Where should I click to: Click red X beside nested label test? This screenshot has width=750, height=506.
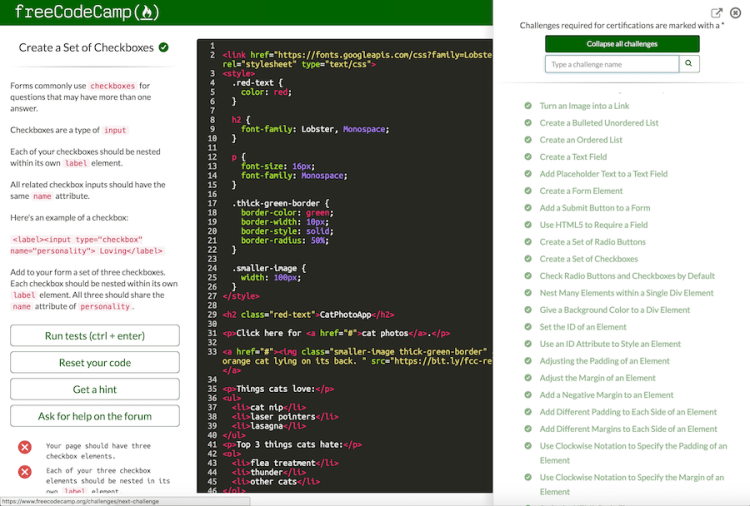(x=25, y=471)
